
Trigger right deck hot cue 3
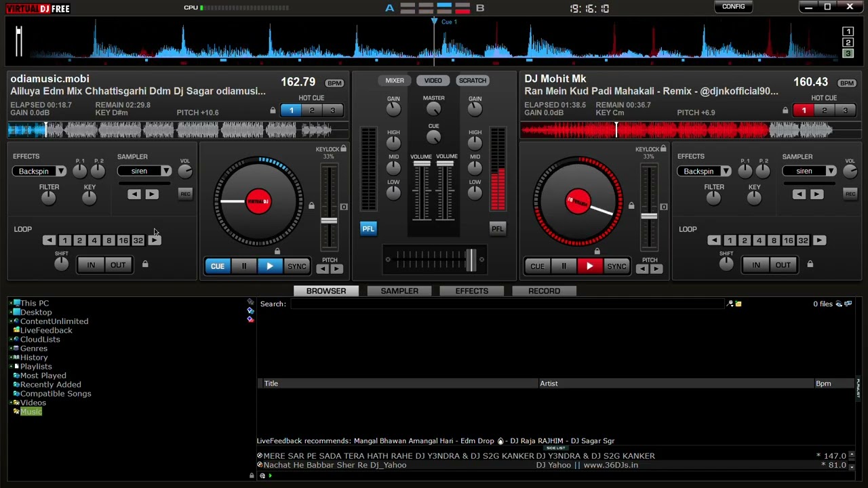click(x=845, y=110)
